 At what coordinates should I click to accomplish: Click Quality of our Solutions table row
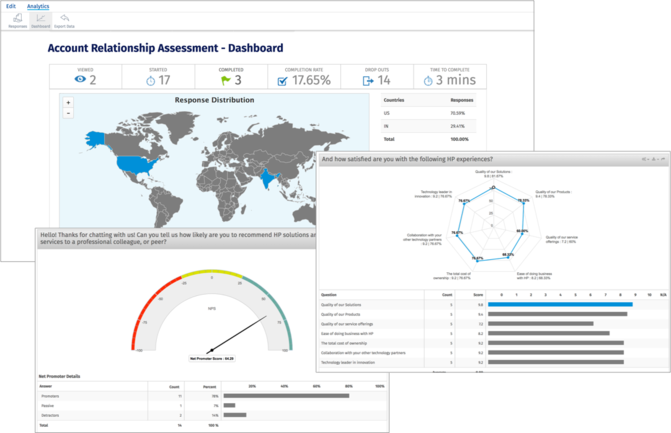click(493, 305)
